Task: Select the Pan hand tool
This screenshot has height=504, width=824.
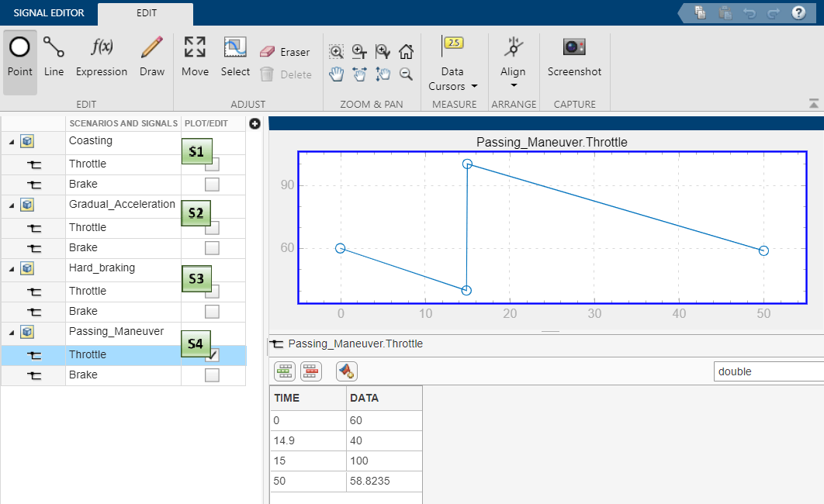Action: pos(336,74)
